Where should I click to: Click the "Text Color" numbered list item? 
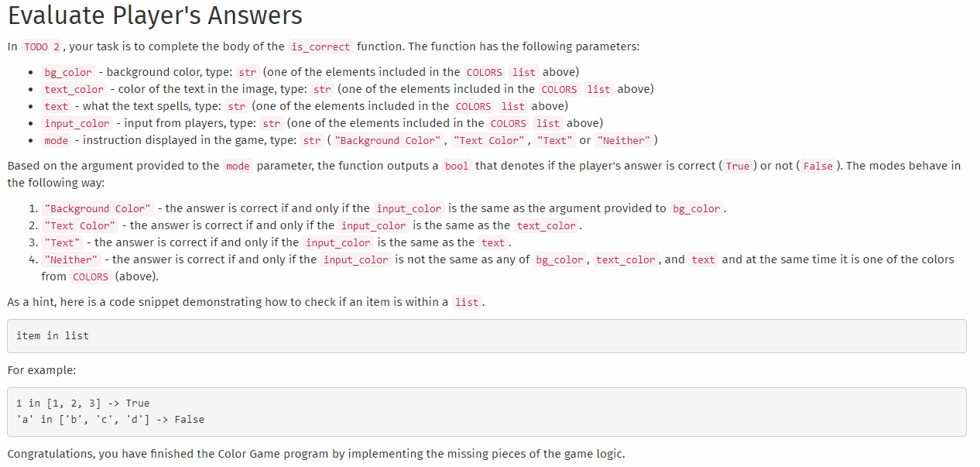tap(311, 225)
